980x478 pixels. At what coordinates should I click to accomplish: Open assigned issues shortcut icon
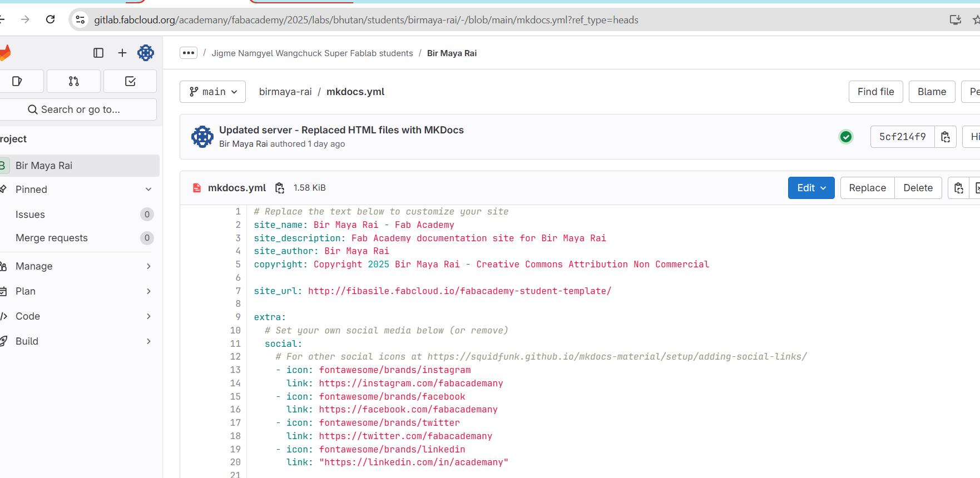[x=17, y=81]
